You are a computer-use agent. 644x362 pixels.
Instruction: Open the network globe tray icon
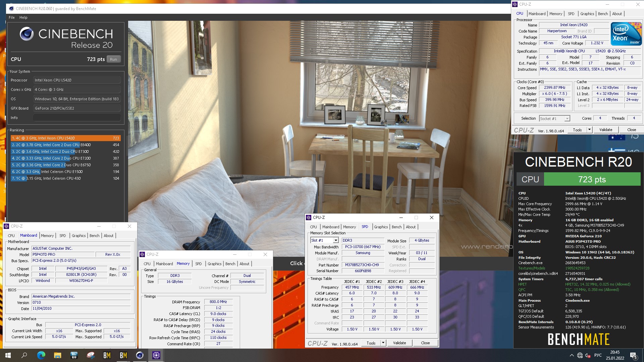[580, 355]
